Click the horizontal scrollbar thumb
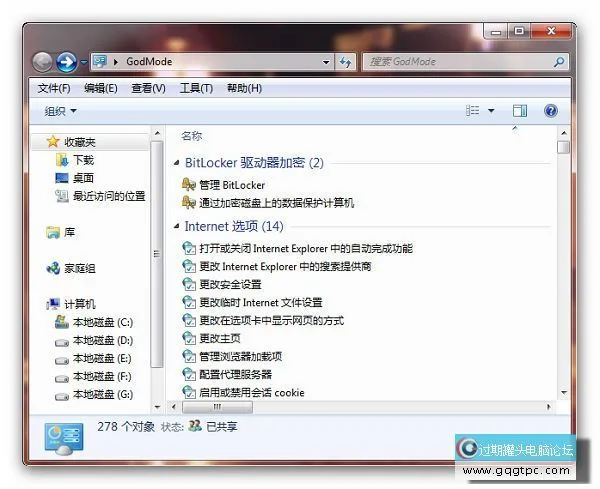 tap(217, 407)
